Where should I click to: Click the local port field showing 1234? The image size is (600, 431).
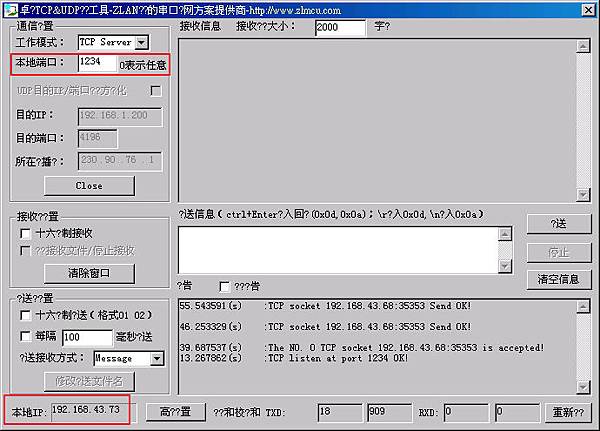pyautogui.click(x=97, y=63)
